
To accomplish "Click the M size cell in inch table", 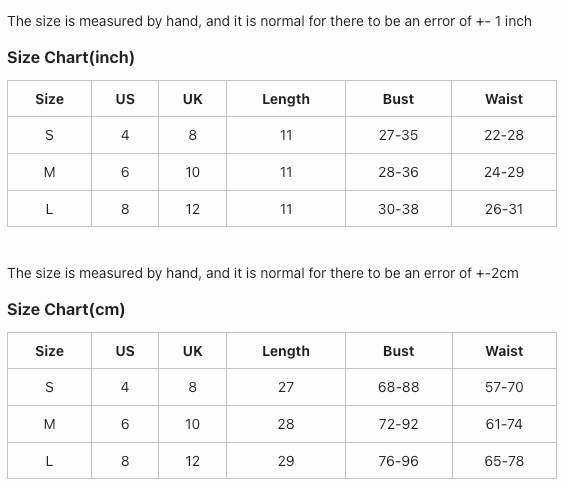I will tap(49, 172).
